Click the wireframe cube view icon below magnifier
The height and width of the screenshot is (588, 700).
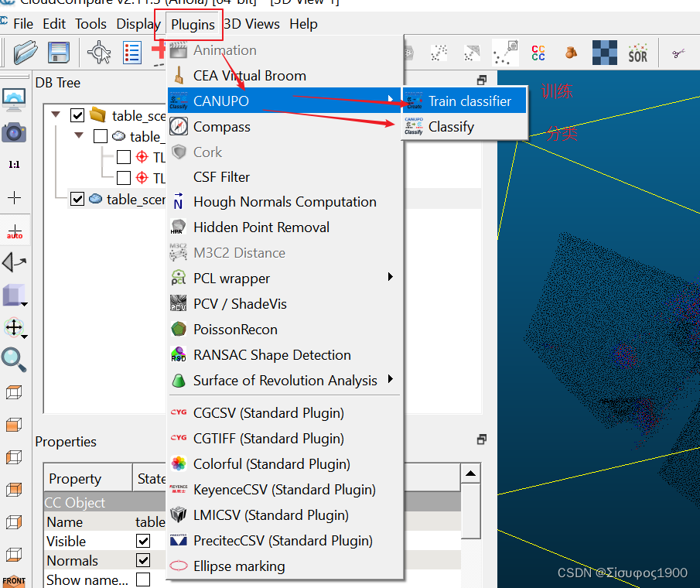(14, 392)
